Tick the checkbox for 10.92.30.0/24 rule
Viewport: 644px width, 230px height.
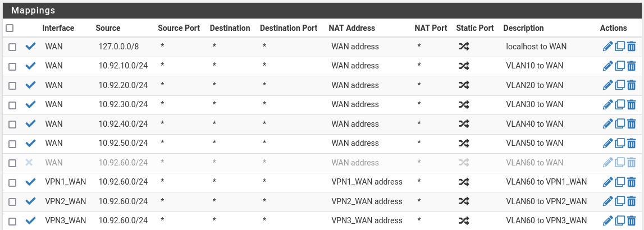click(x=12, y=105)
